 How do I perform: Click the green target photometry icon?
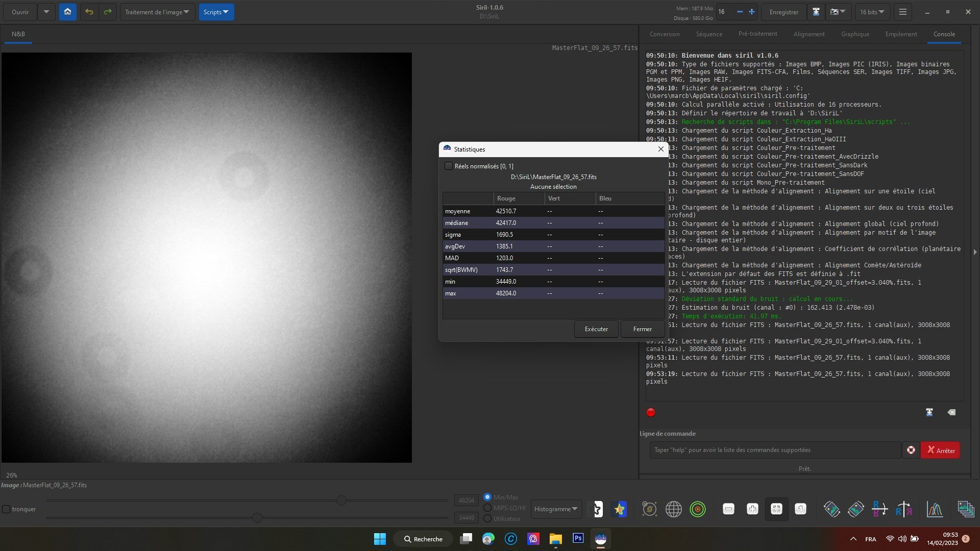tap(697, 509)
